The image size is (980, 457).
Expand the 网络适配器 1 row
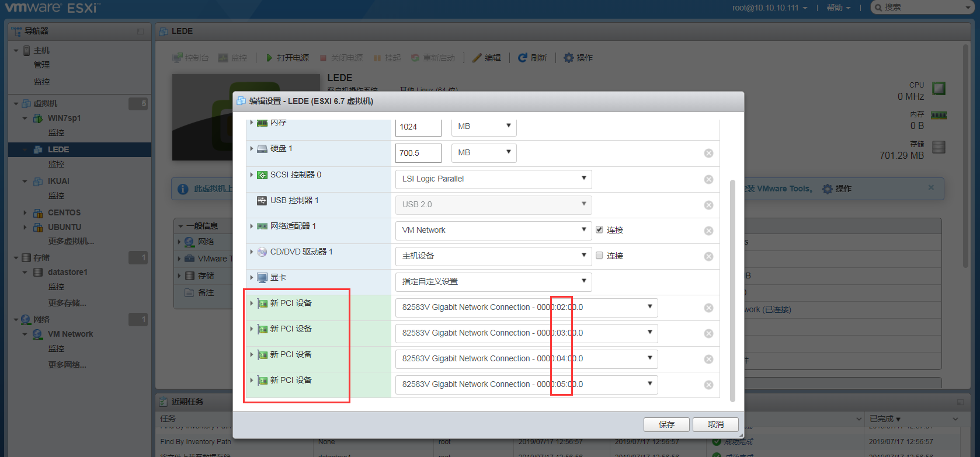click(x=252, y=226)
